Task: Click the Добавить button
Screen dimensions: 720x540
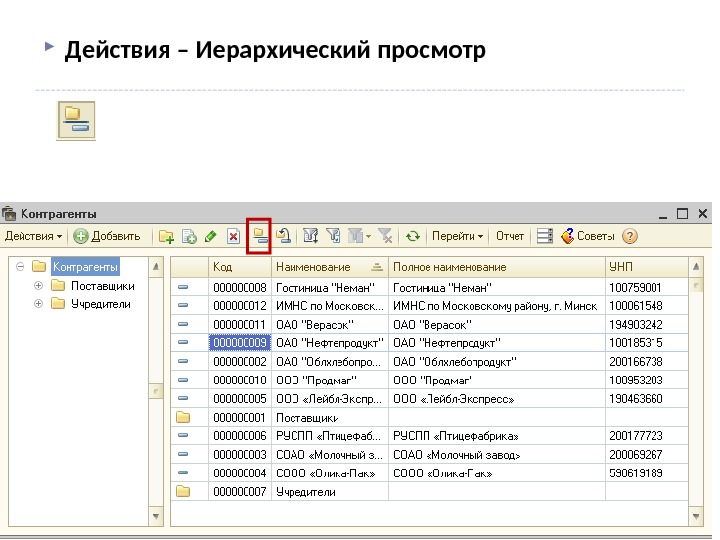Action: 107,236
